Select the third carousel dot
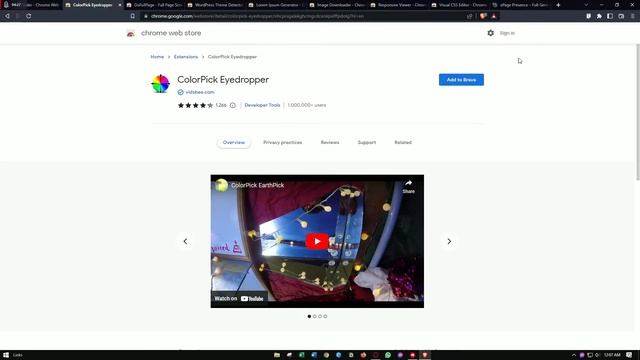This screenshot has height=360, width=640. 320,316
